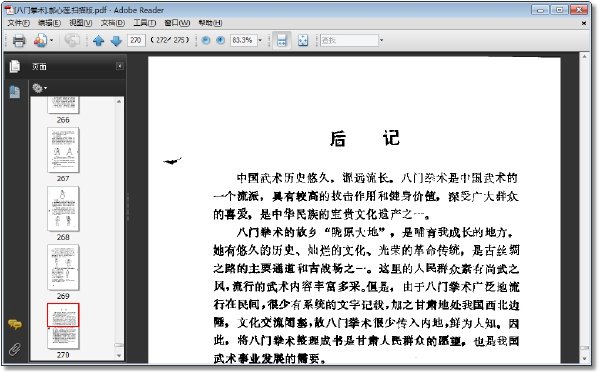Click the zoom percentage field showing 83.3%
Screen dimensions: 600x374
243,40
